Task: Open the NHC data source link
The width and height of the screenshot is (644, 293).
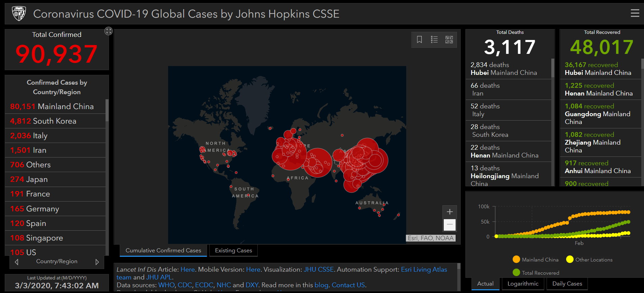Action: pyautogui.click(x=224, y=285)
